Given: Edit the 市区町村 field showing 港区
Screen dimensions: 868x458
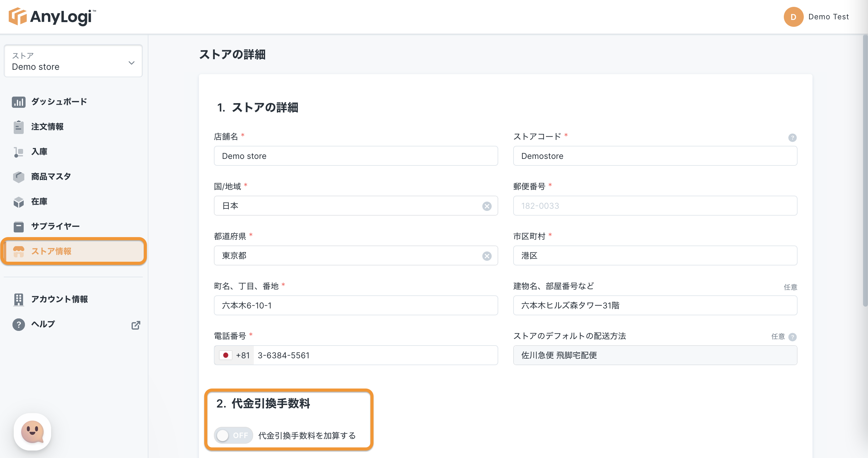Looking at the screenshot, I should 655,255.
